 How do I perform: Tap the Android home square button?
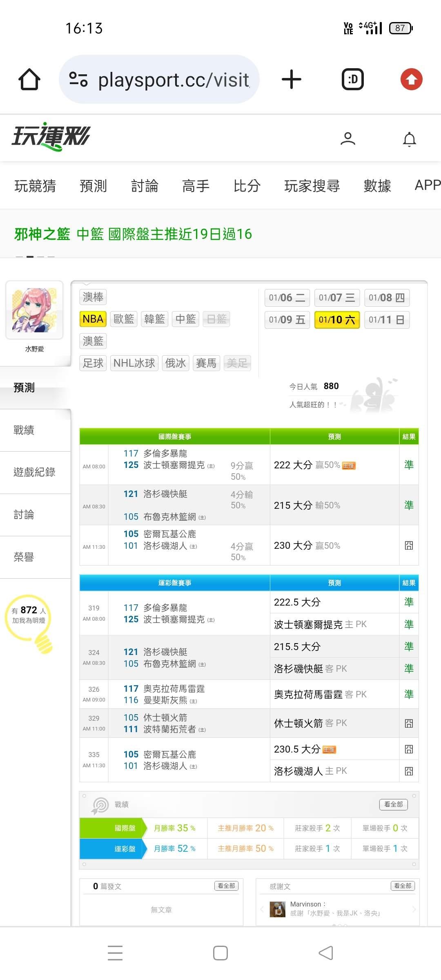point(220,953)
